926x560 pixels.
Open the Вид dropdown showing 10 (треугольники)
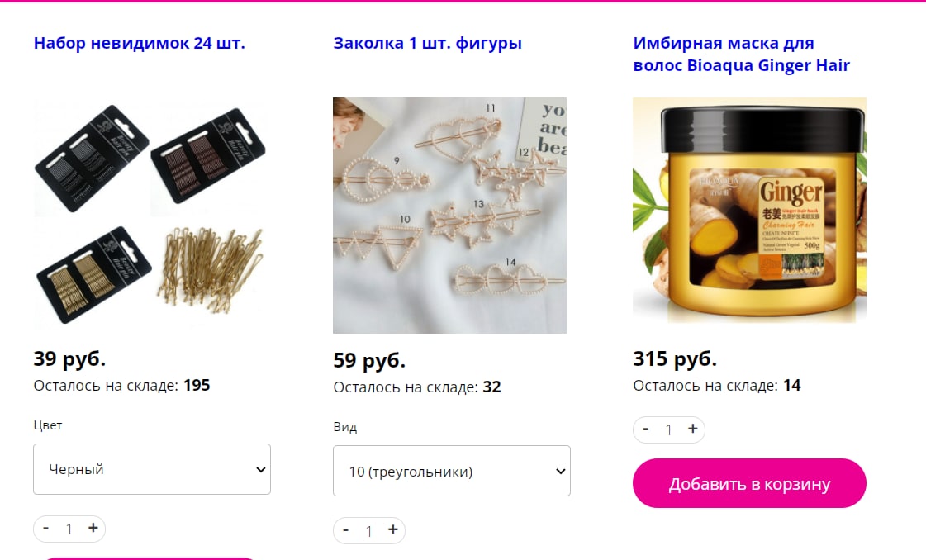pyautogui.click(x=452, y=471)
